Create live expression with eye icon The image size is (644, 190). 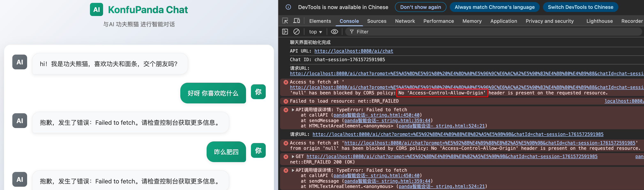coord(335,32)
